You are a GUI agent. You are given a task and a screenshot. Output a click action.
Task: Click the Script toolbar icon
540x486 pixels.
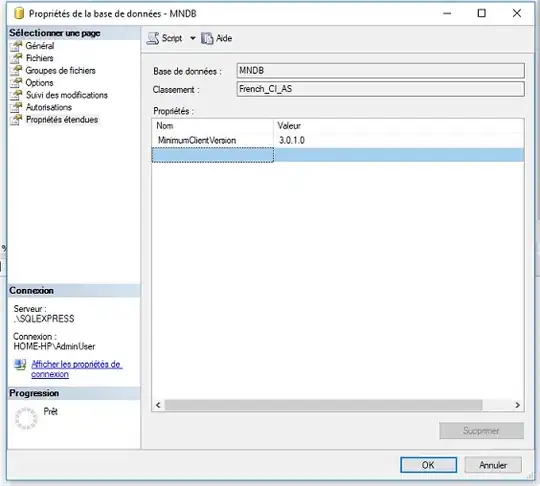tap(153, 38)
